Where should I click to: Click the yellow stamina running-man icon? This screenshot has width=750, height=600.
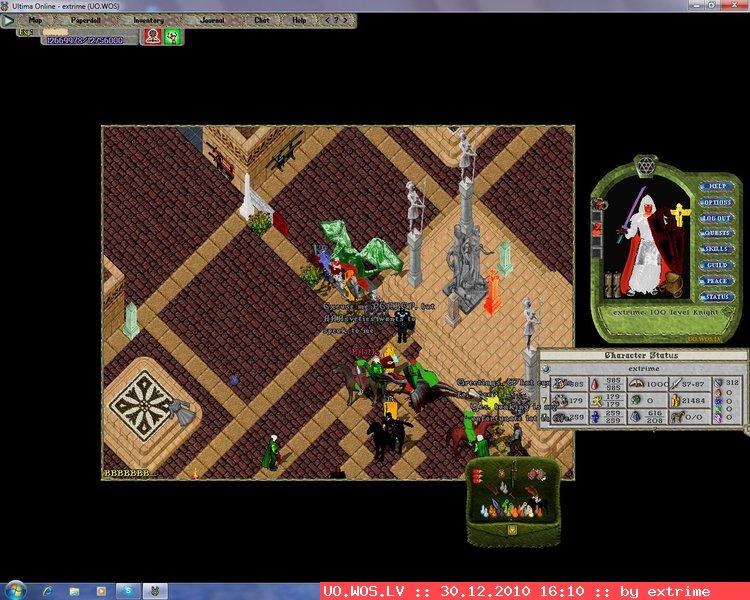(x=596, y=400)
